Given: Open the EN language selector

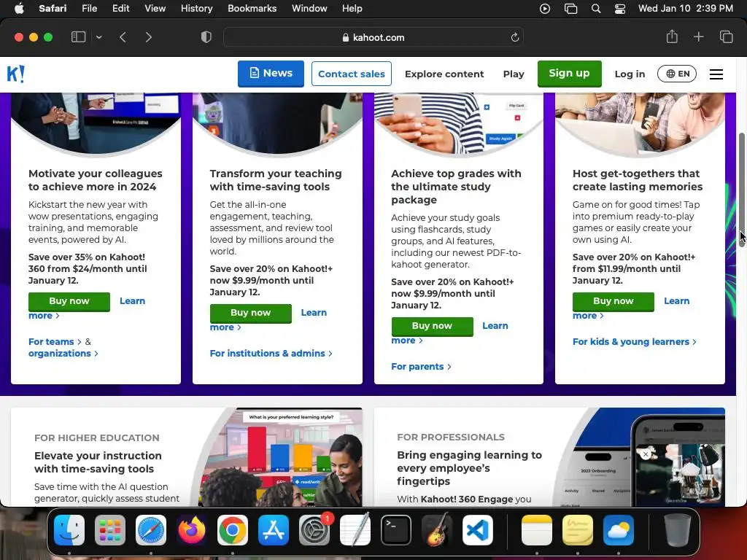Looking at the screenshot, I should tap(677, 74).
